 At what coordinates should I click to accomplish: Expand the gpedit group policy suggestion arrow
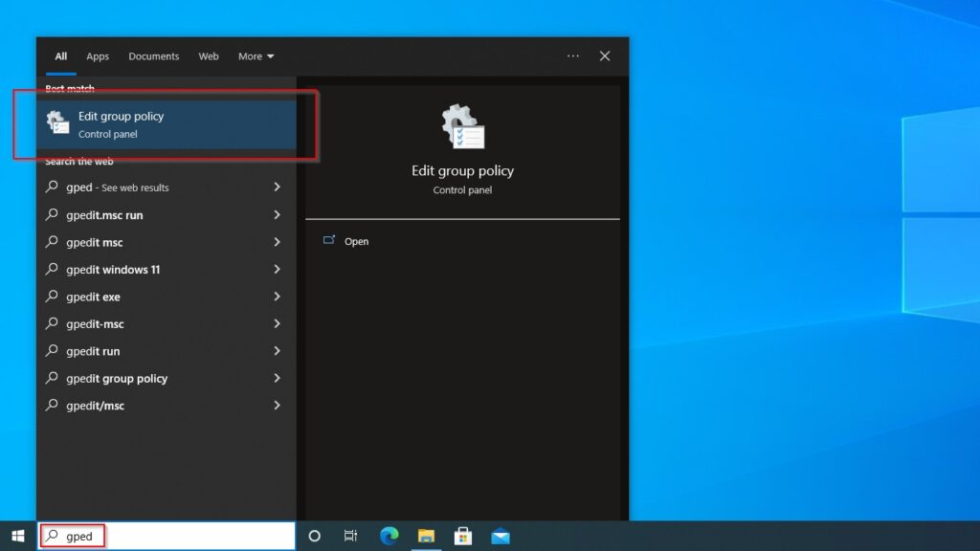(277, 378)
